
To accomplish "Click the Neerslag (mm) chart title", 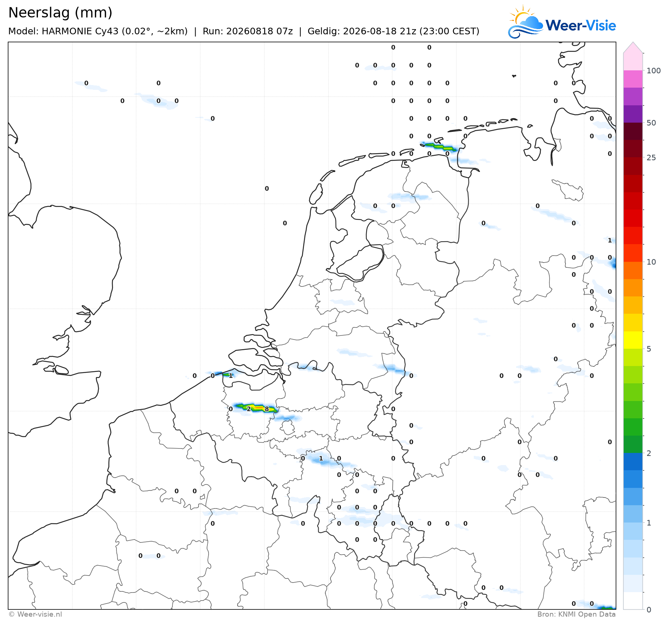I will (x=60, y=13).
